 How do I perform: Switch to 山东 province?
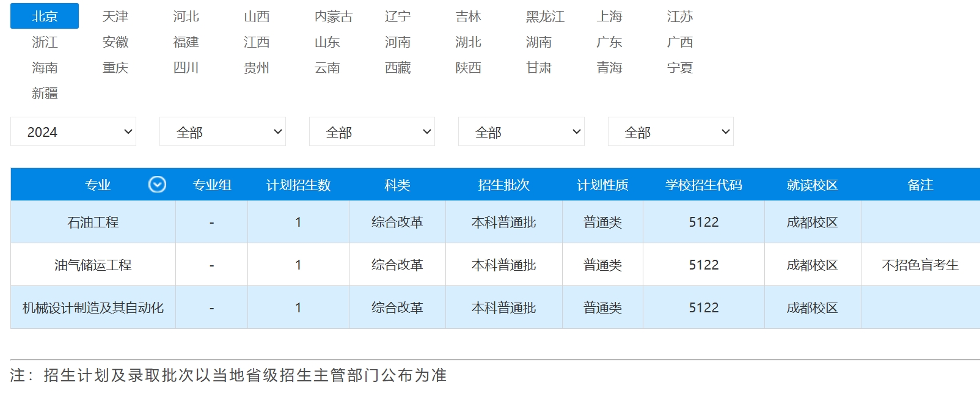[327, 42]
